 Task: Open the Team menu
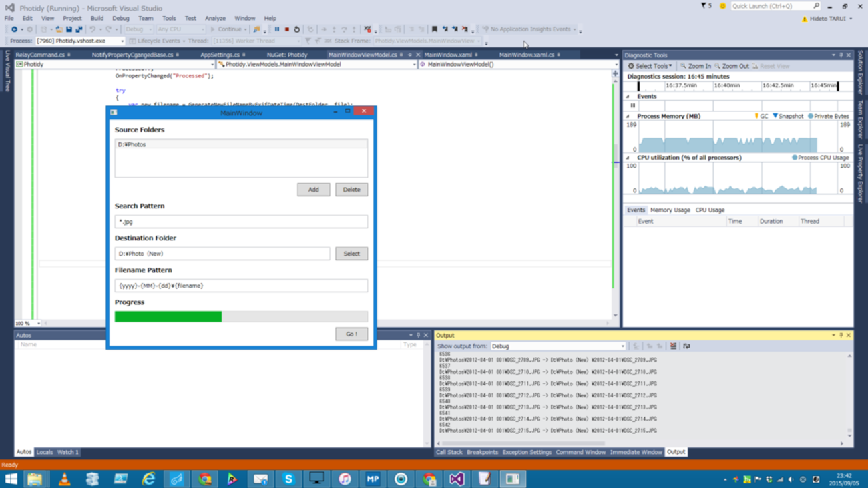pyautogui.click(x=146, y=18)
